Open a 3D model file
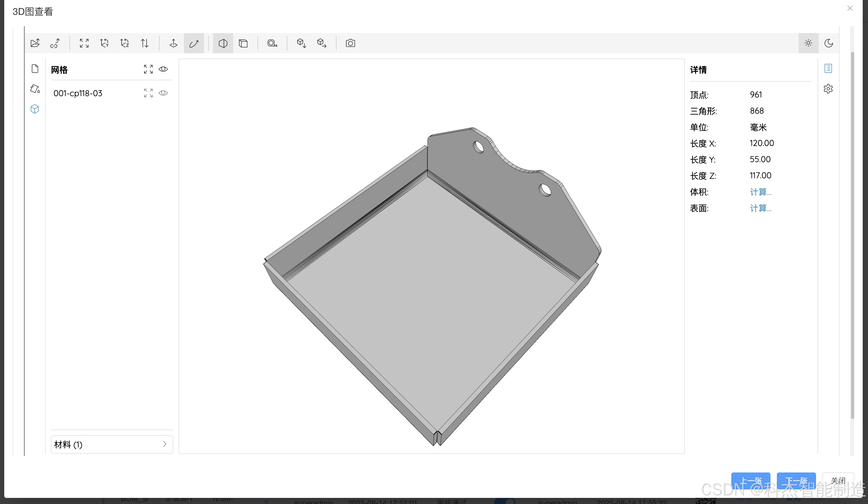This screenshot has width=868, height=504. 35,43
